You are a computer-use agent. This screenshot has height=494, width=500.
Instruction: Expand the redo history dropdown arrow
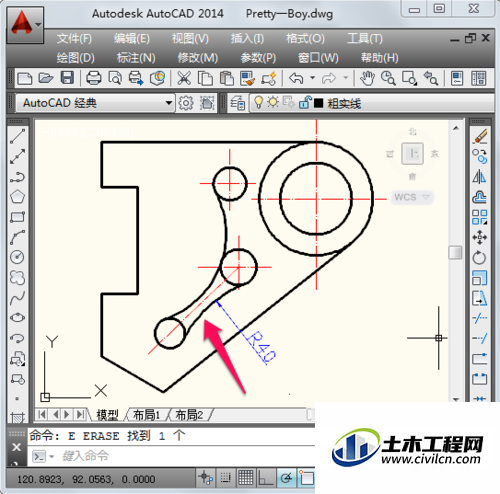click(x=346, y=78)
